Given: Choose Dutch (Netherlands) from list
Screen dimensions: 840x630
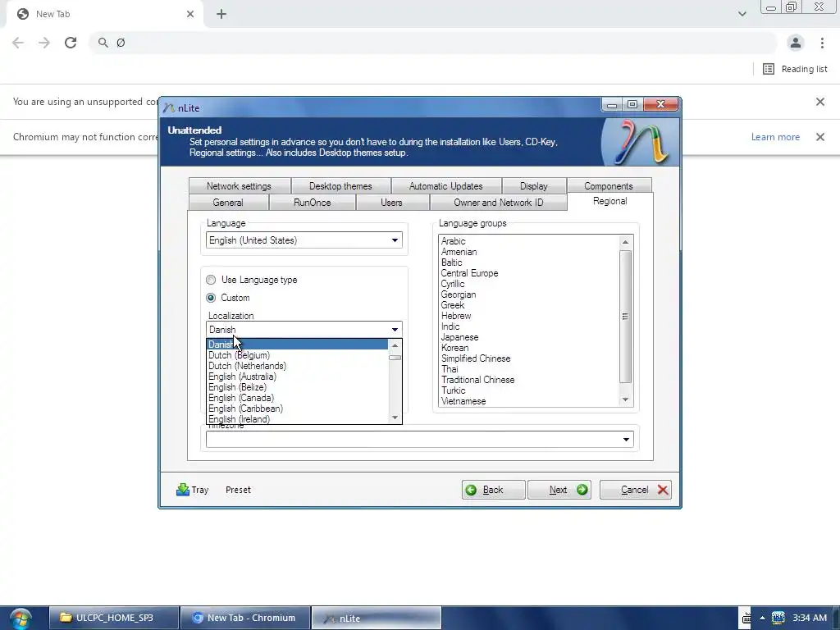Looking at the screenshot, I should click(297, 366).
